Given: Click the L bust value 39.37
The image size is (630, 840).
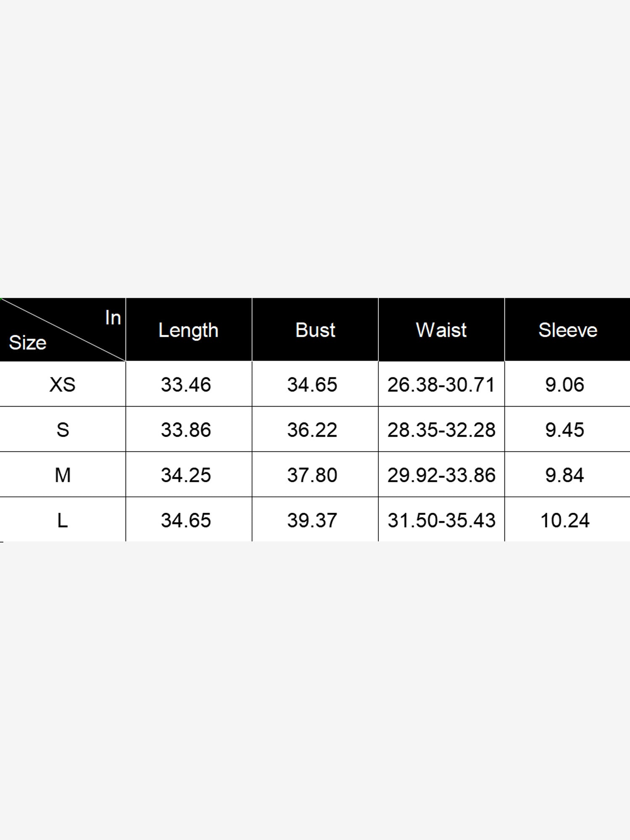Looking at the screenshot, I should point(312,521).
